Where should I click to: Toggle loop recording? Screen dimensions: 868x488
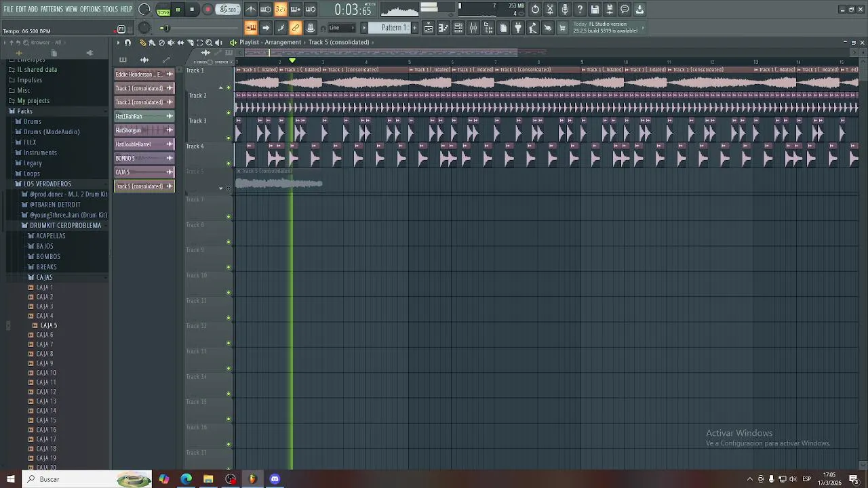311,9
